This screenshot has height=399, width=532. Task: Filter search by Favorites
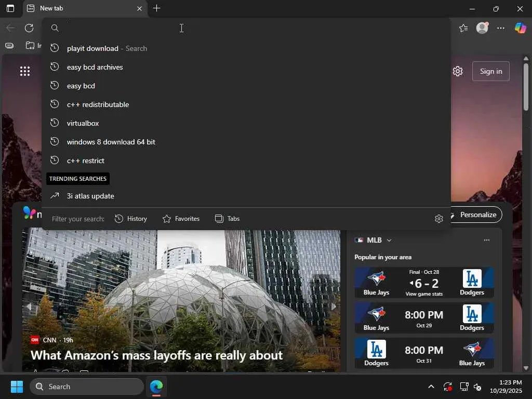point(181,219)
